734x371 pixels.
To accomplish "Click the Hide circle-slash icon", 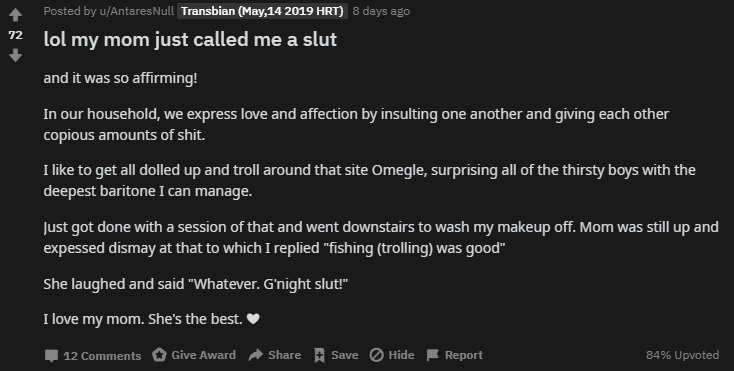I will (x=376, y=355).
